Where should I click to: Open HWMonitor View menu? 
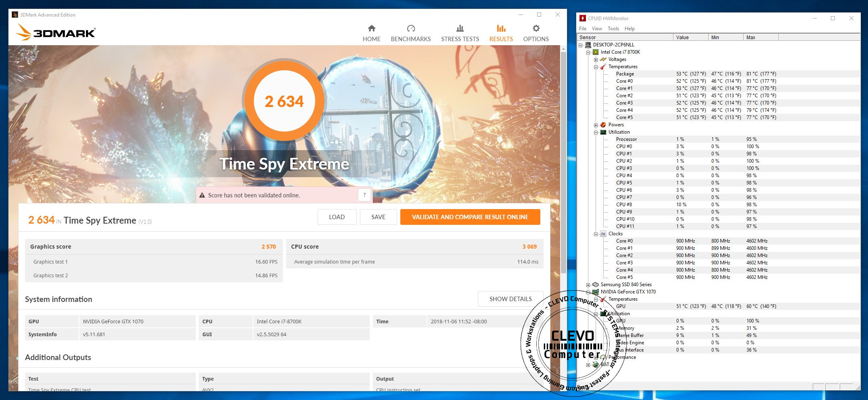point(597,29)
